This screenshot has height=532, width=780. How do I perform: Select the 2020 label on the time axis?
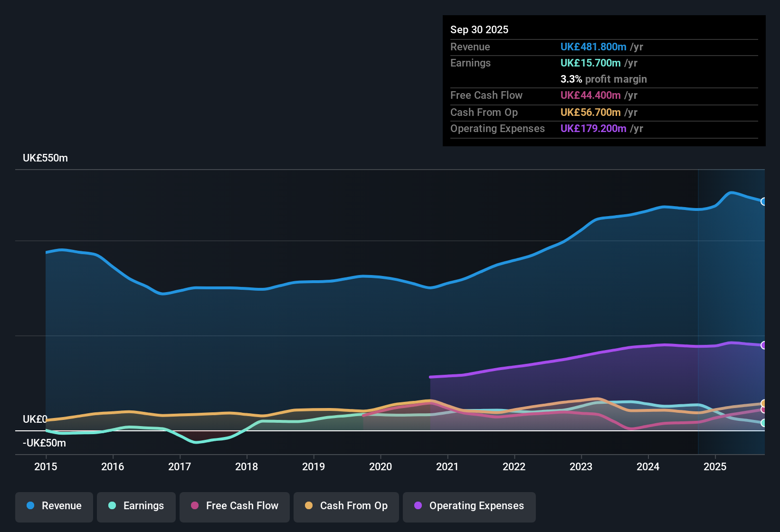point(380,467)
